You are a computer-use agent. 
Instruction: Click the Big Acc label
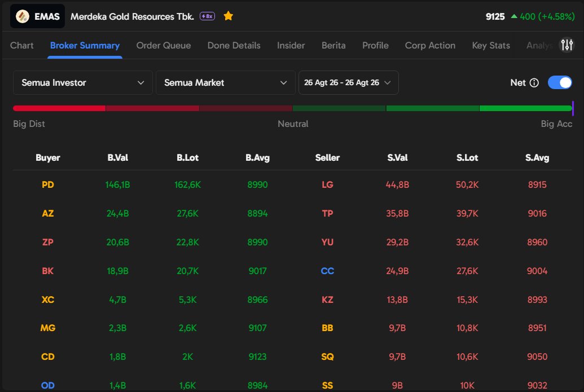556,124
